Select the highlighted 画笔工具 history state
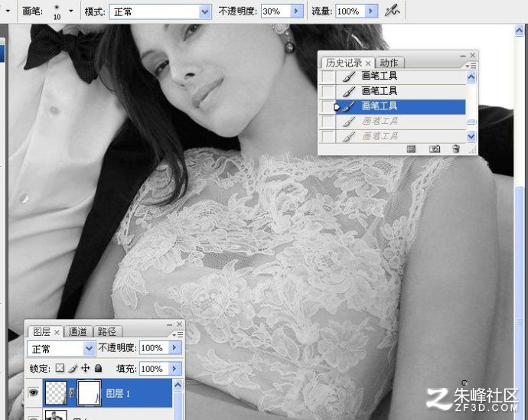 point(401,106)
